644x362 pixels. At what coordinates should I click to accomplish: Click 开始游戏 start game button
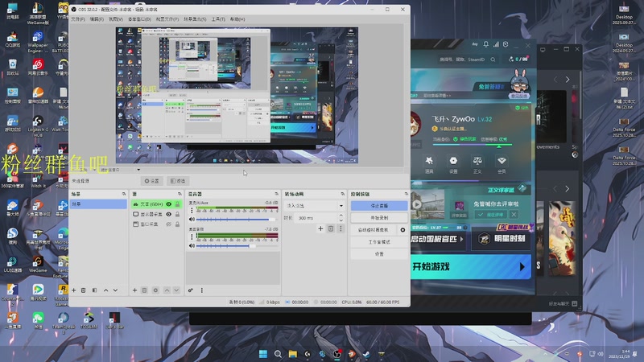pos(471,267)
